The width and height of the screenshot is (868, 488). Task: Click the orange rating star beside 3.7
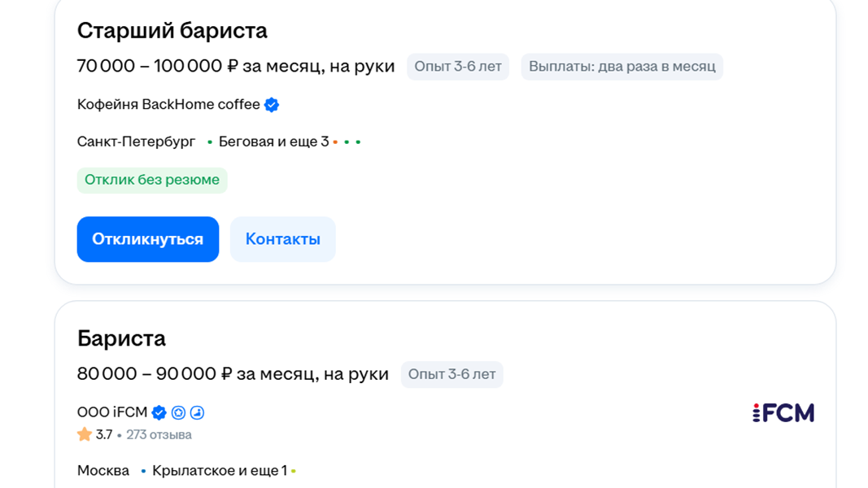pos(85,434)
